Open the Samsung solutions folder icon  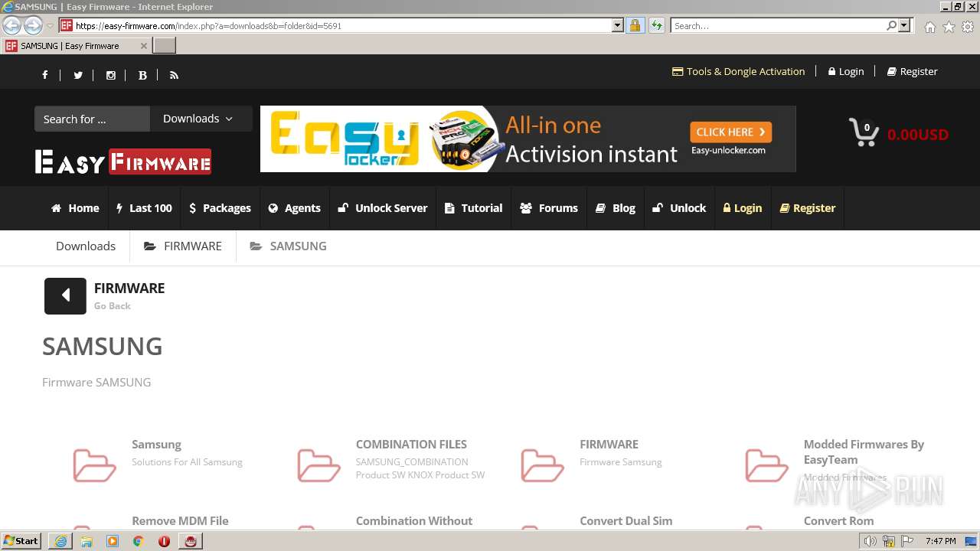(x=94, y=465)
